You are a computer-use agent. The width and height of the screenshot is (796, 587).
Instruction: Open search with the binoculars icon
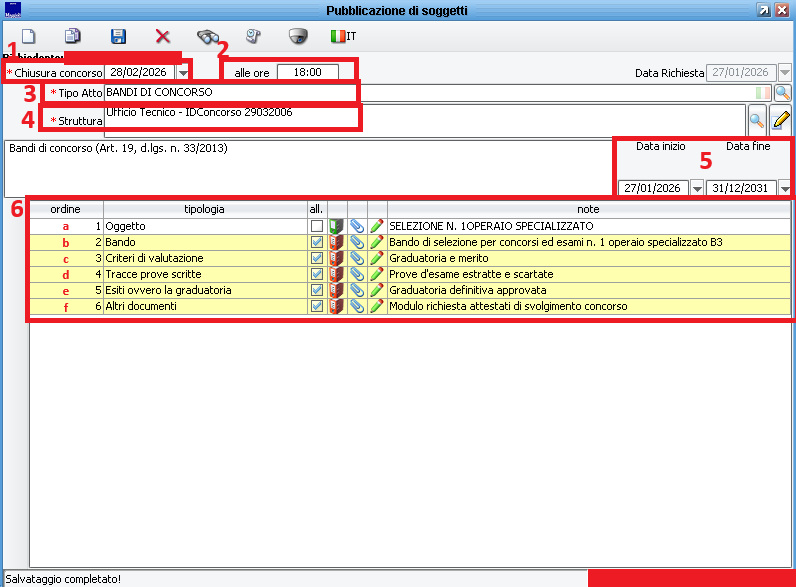pos(208,36)
